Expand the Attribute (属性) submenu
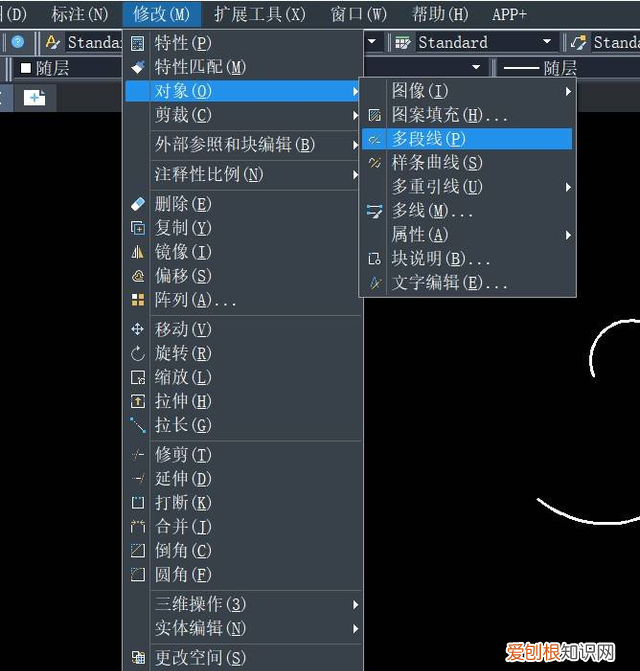This screenshot has height=671, width=640. (x=467, y=235)
